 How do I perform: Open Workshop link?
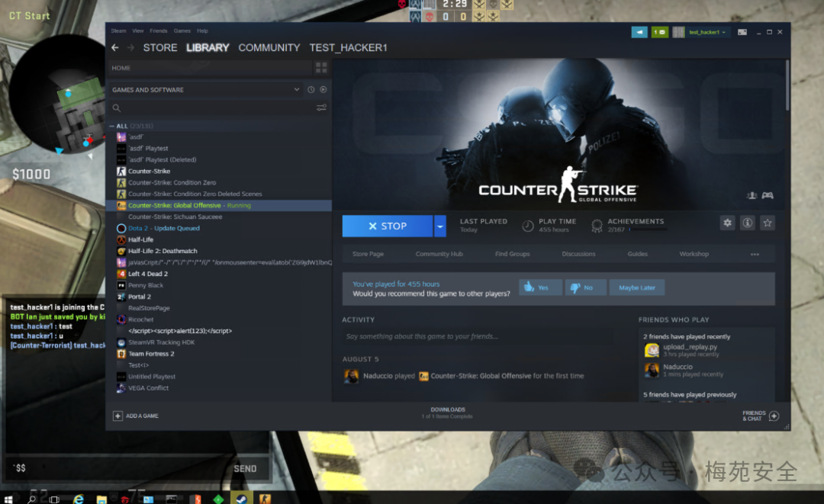[694, 254]
